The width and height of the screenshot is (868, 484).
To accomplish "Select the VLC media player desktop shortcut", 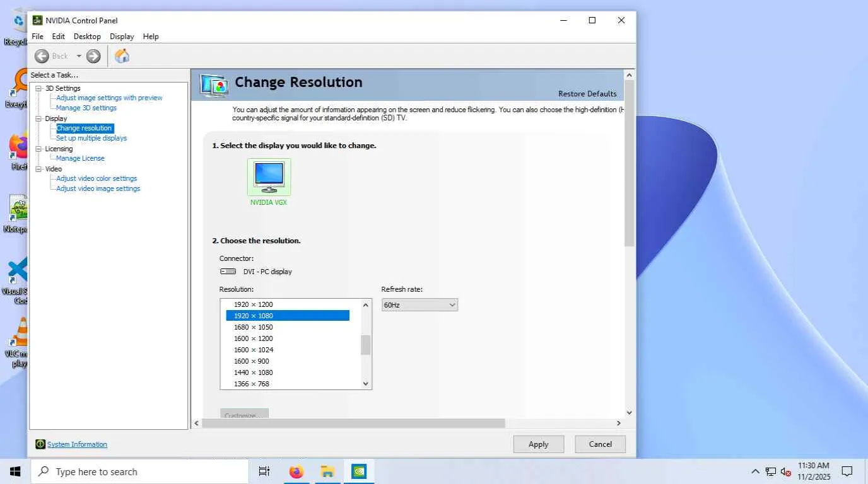I will 17,342.
